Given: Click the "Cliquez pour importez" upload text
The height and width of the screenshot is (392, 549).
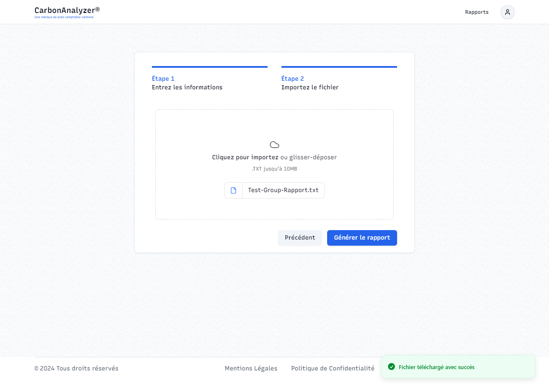Looking at the screenshot, I should [x=245, y=157].
